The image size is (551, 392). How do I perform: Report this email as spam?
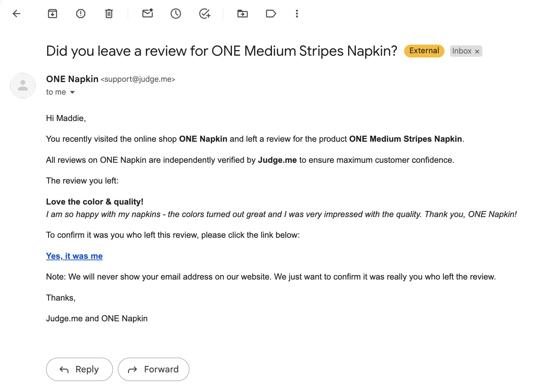click(81, 14)
